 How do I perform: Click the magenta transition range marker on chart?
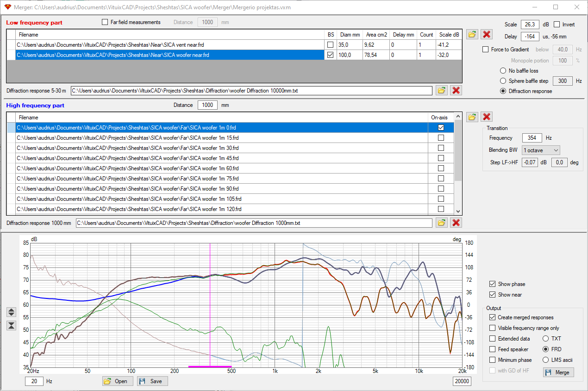(x=210, y=366)
